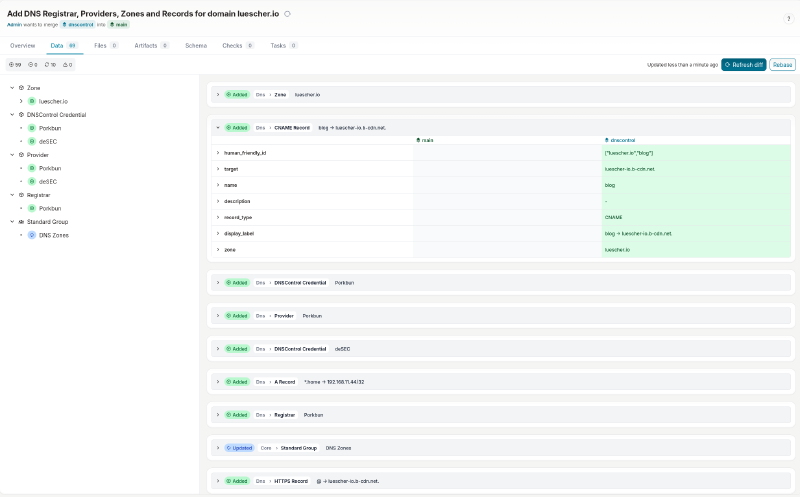Open the Artifacts tab

pyautogui.click(x=152, y=45)
